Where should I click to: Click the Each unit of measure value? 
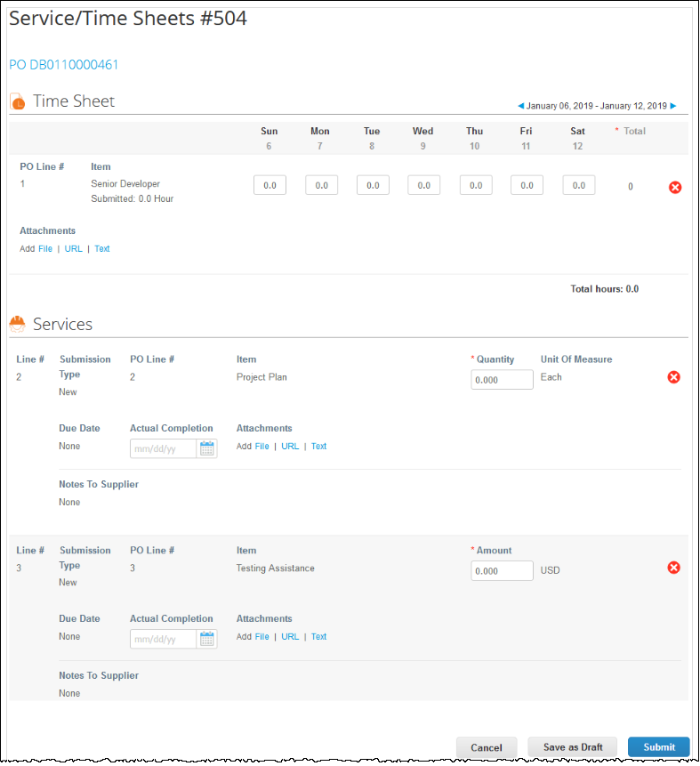click(551, 377)
